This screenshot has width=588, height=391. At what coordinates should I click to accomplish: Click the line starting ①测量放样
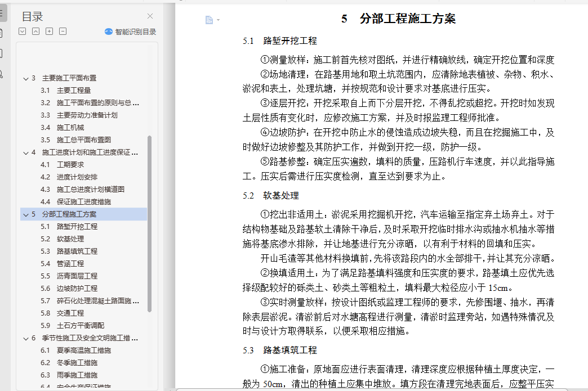point(407,60)
